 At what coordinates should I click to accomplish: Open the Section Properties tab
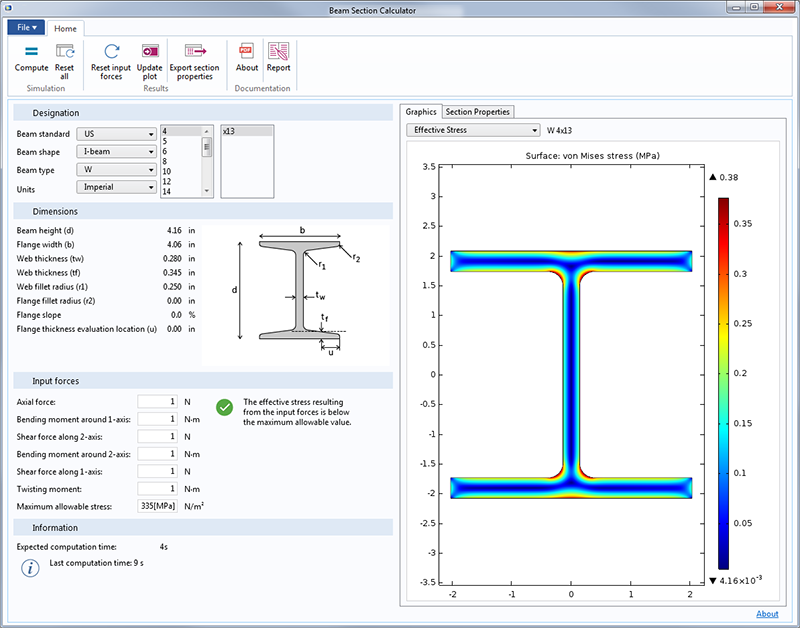tap(478, 112)
